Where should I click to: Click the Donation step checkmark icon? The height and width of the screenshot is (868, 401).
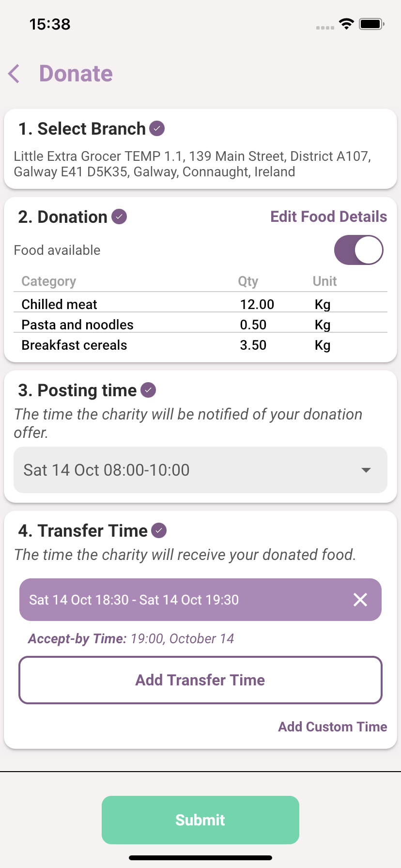(119, 217)
